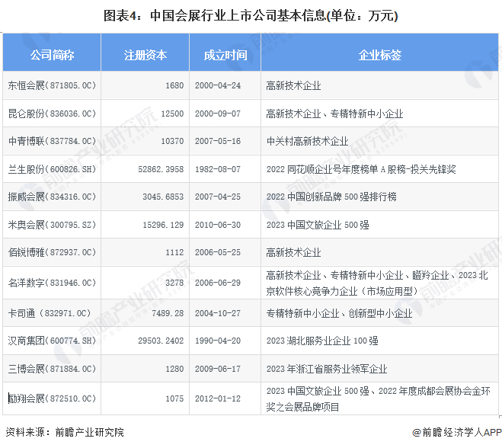502x448 pixels.
Task: Click tag 2022同花顺企业号年度榜单A股榜-投关先锋奖
Action: (x=361, y=169)
